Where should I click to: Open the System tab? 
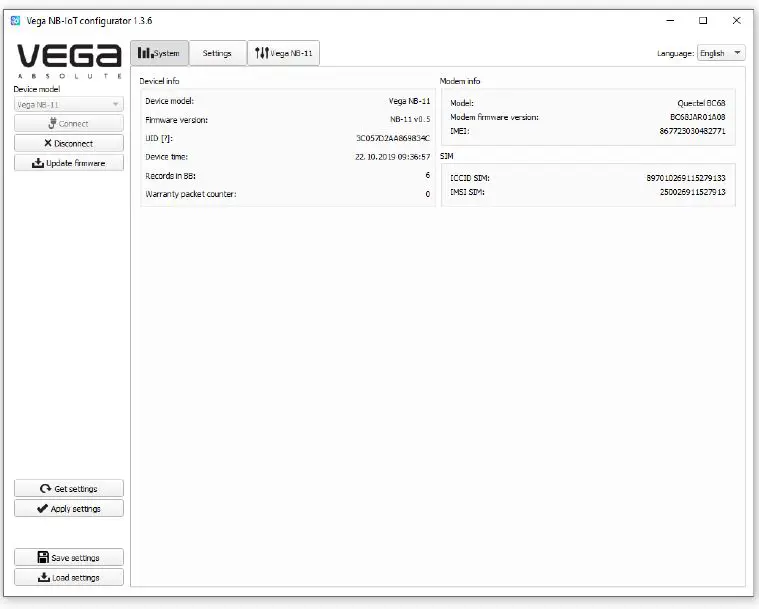tap(159, 53)
